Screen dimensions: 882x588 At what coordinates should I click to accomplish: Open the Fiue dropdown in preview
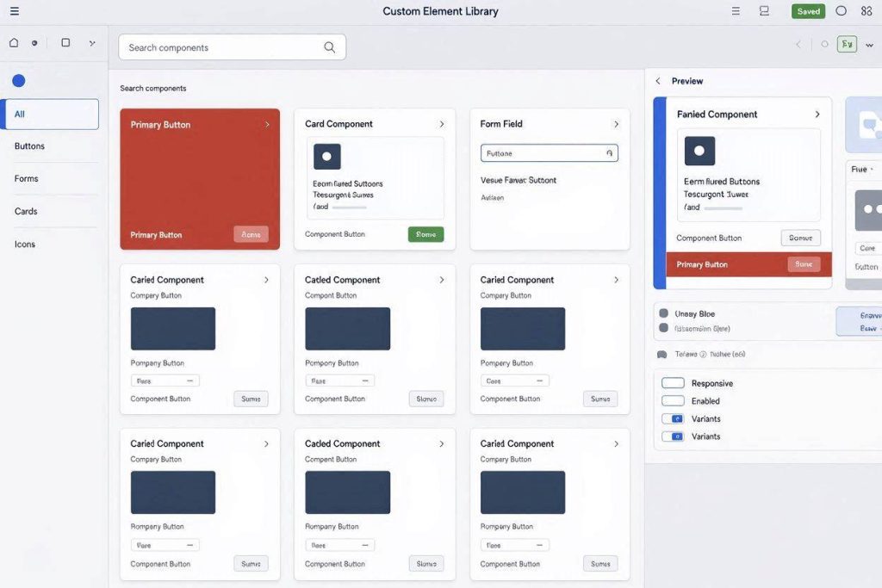[x=863, y=170]
